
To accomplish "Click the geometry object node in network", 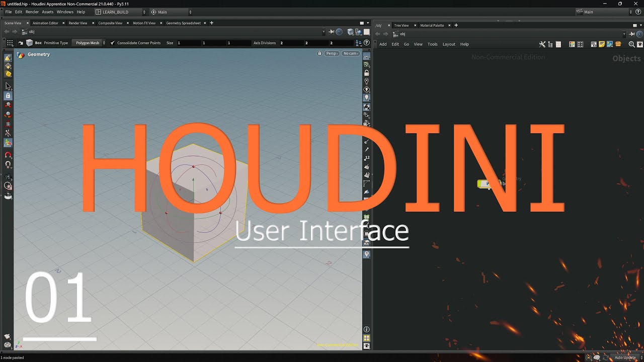I will pyautogui.click(x=488, y=184).
